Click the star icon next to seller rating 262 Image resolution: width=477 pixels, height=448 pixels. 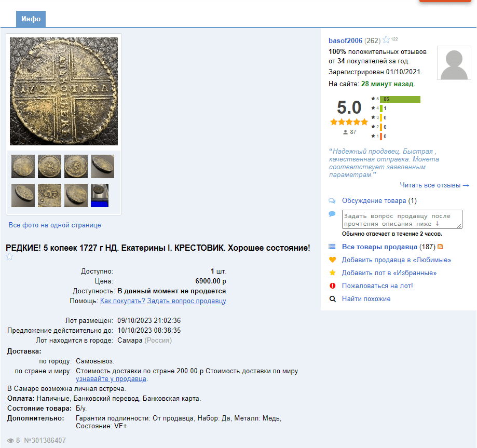(386, 39)
